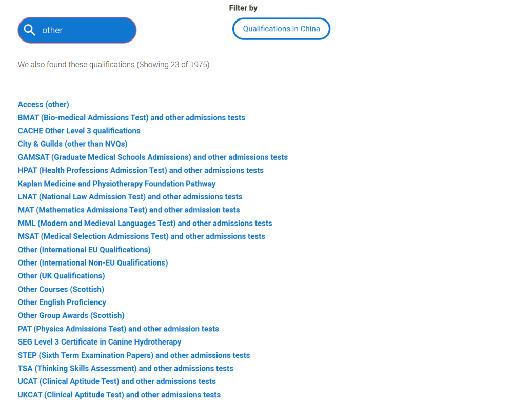This screenshot has width=532, height=404.
Task: Select Other English Proficiency link
Action: click(x=62, y=302)
